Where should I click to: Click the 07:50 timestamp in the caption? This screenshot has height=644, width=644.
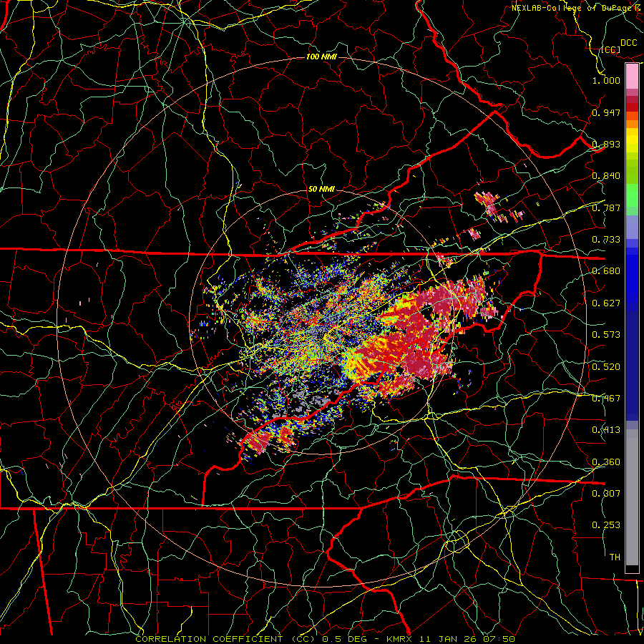499,639
